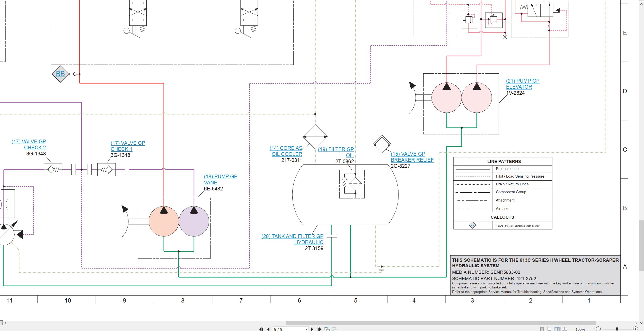The height and width of the screenshot is (331, 644).
Task: Select continuous page view mode
Action: 549,329
